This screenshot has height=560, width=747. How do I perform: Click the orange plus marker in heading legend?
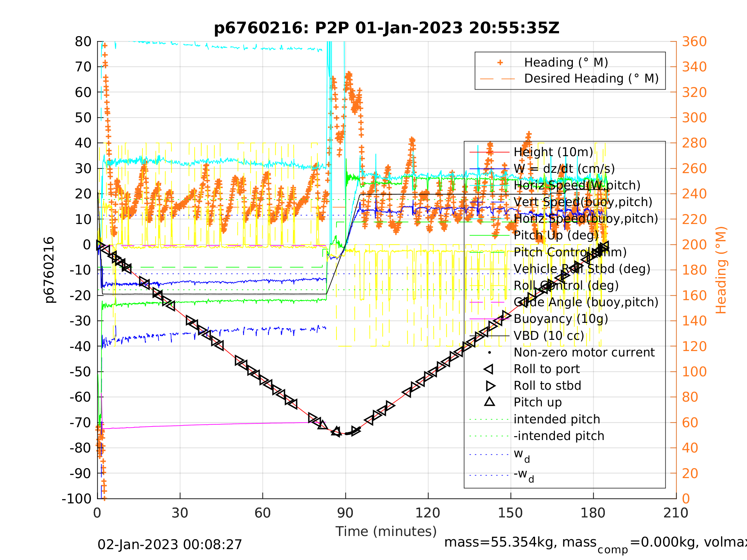(x=500, y=62)
